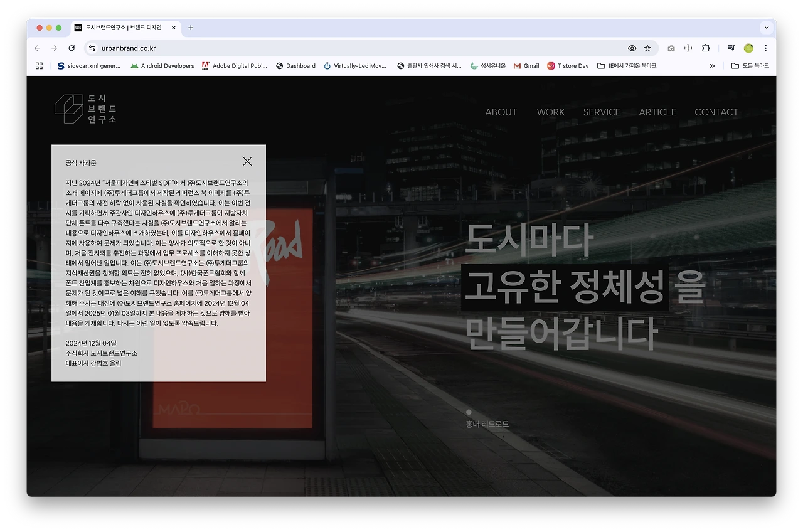Open the Chrome profile avatar
The width and height of the screenshot is (803, 532).
[x=748, y=48]
